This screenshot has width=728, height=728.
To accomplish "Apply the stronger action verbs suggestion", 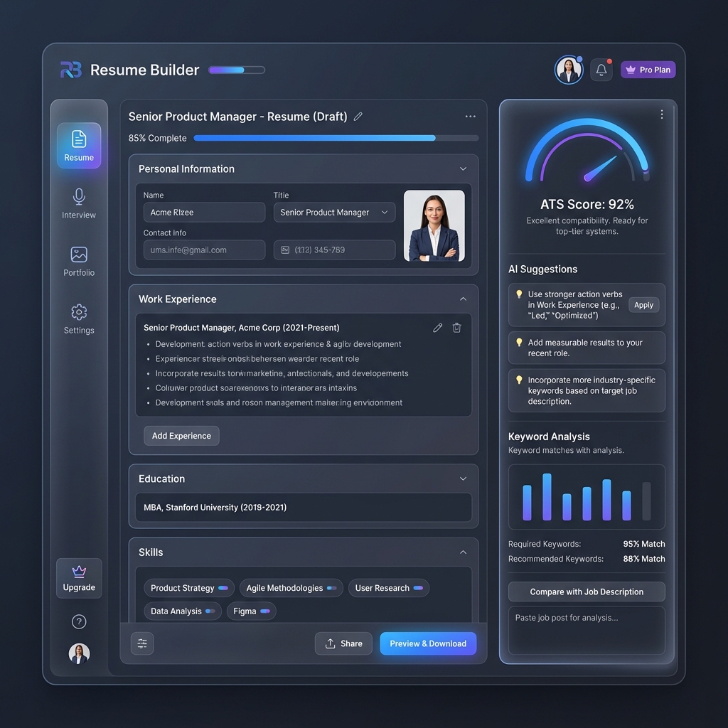I will pyautogui.click(x=643, y=305).
